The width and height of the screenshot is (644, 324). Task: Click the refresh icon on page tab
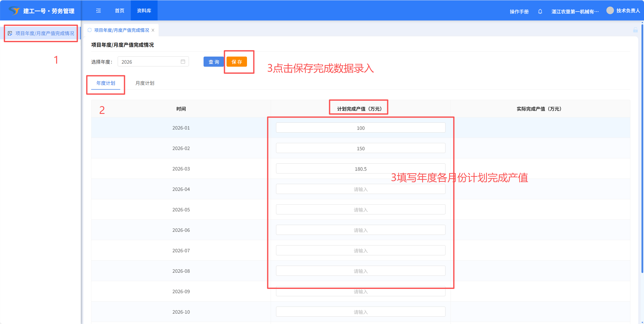click(89, 30)
